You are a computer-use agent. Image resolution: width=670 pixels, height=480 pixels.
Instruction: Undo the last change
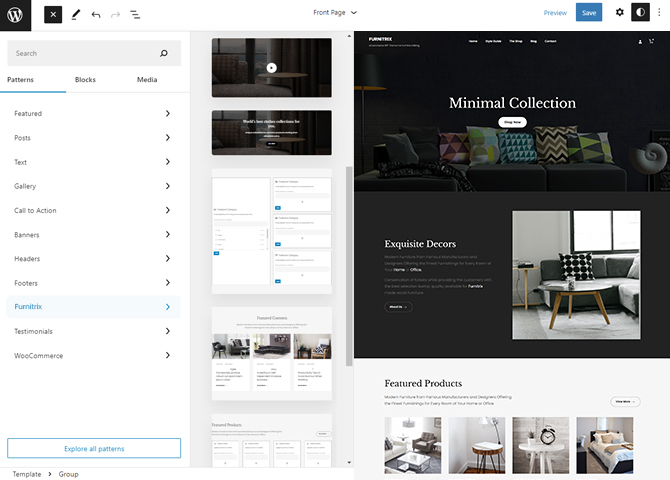[96, 14]
